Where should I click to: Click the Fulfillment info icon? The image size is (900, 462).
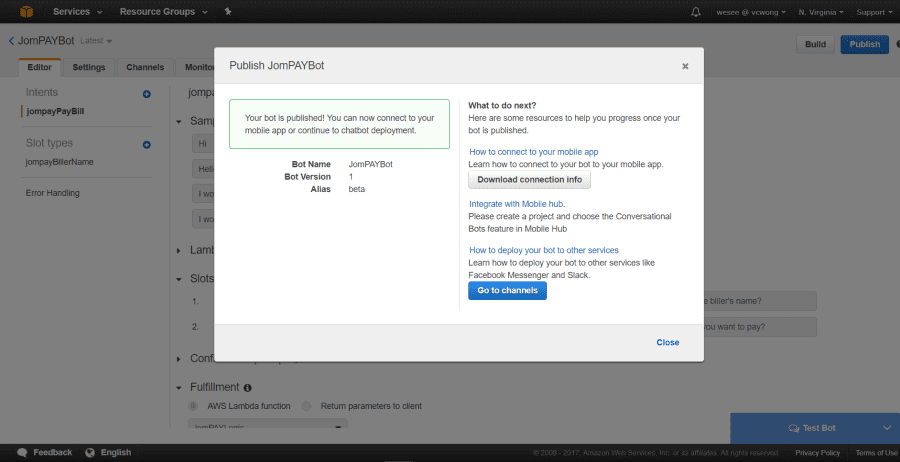(247, 388)
